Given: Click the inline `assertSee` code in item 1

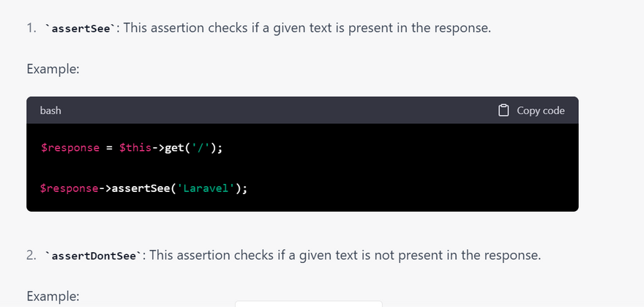Looking at the screenshot, I should (x=80, y=30).
